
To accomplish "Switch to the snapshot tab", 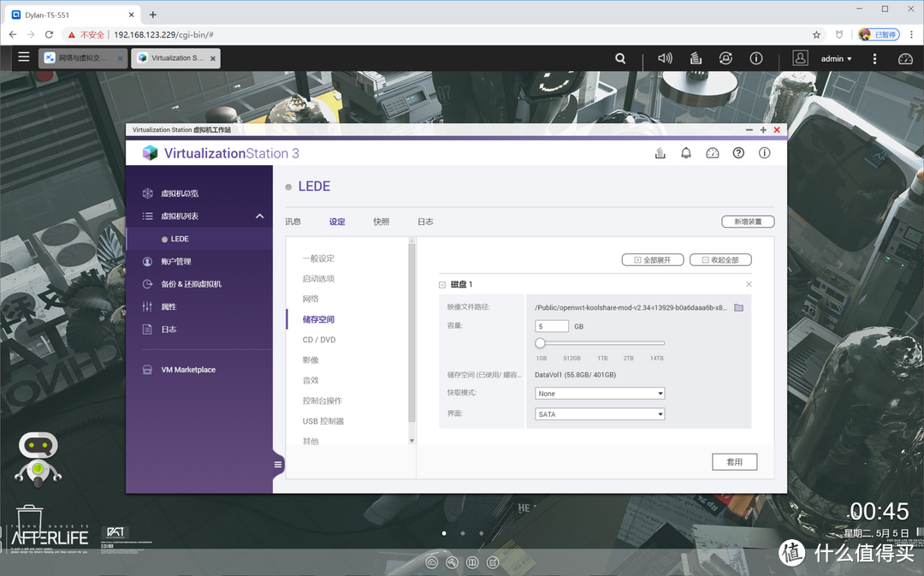I will click(x=382, y=222).
